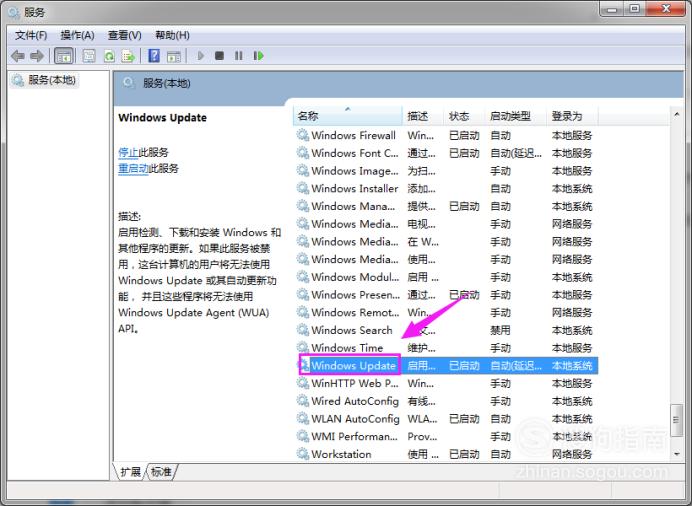Select the Windows Presen... service row
The height and width of the screenshot is (506, 692).
tap(447, 295)
